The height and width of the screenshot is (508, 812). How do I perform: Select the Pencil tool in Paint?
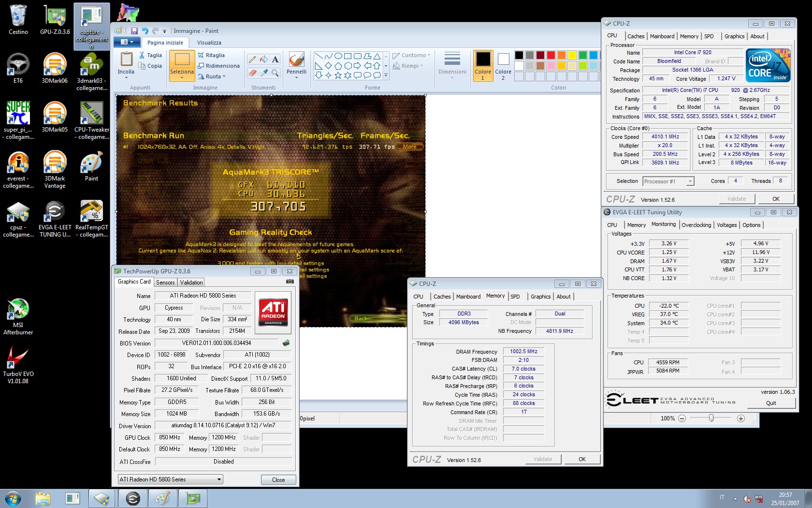(252, 60)
